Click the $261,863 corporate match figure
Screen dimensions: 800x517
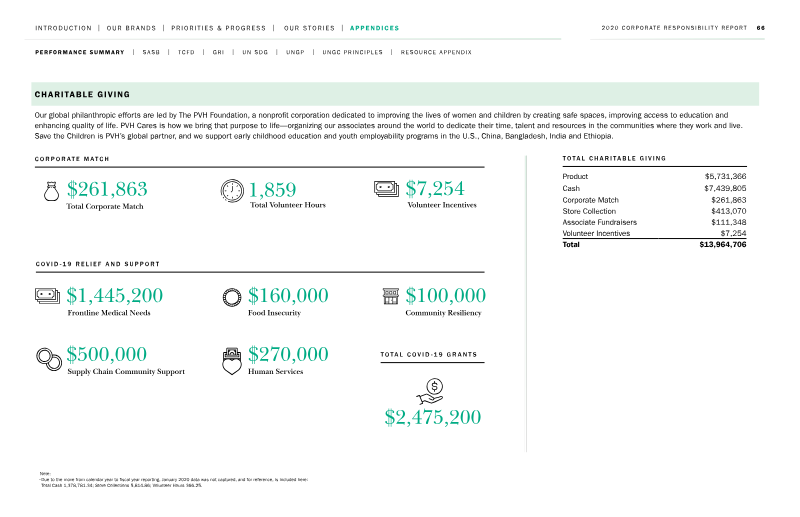coord(107,189)
